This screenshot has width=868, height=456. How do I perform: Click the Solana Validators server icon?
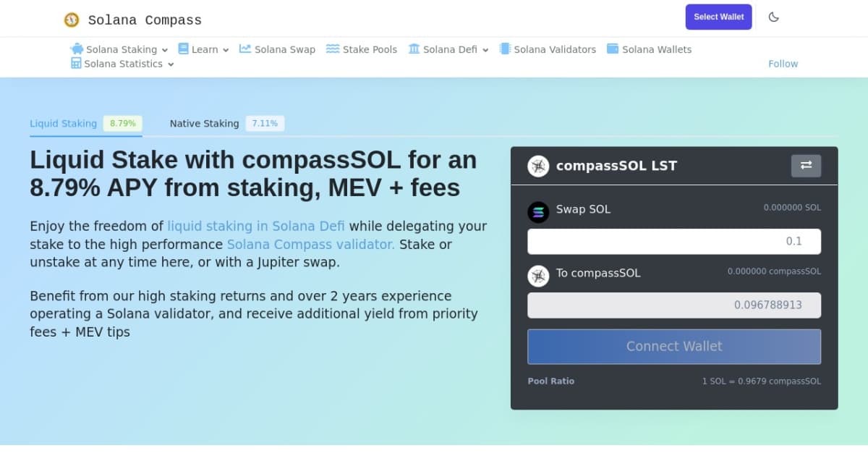click(505, 49)
